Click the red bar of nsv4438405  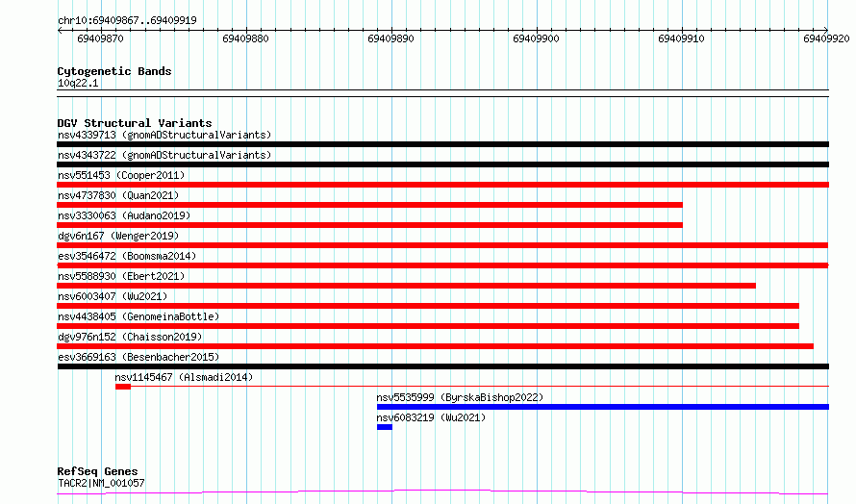[x=428, y=326]
